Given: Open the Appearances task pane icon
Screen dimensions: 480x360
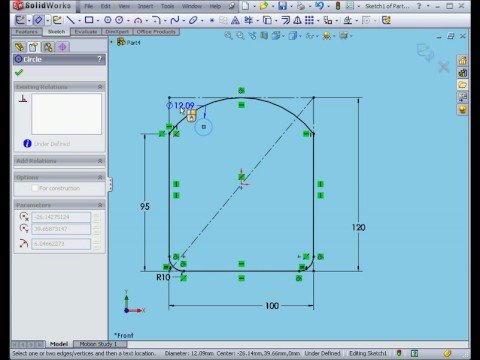Looking at the screenshot, I should click(463, 110).
